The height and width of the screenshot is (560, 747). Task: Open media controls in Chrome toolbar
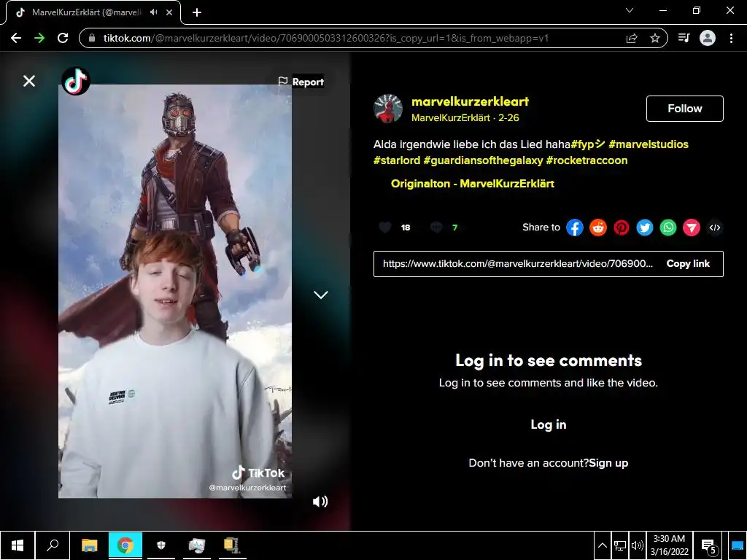pyautogui.click(x=684, y=38)
